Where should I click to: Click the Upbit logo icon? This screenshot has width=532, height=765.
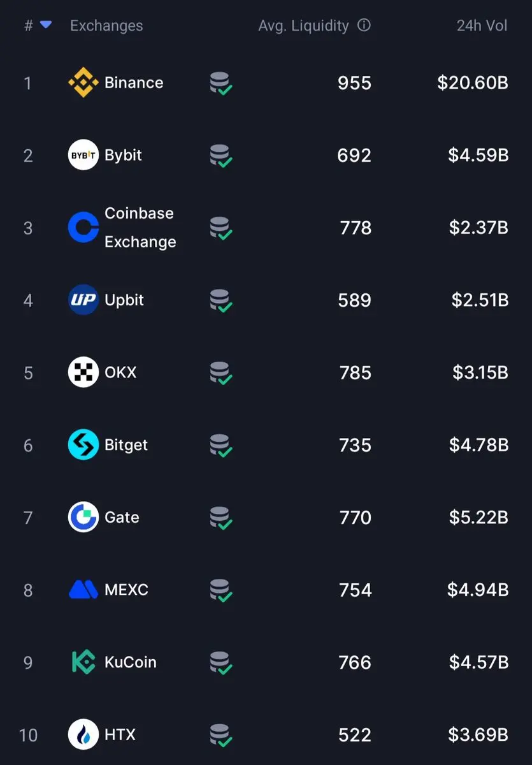[x=83, y=300]
